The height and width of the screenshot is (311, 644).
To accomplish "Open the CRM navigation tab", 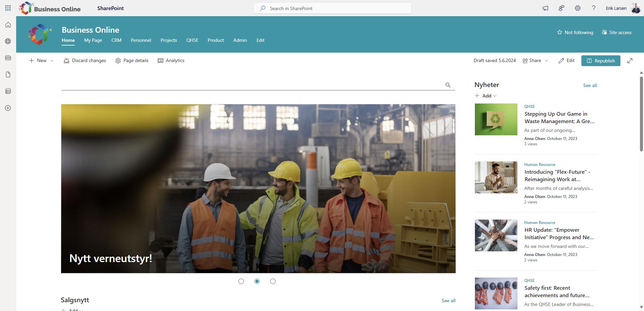I will click(x=117, y=40).
